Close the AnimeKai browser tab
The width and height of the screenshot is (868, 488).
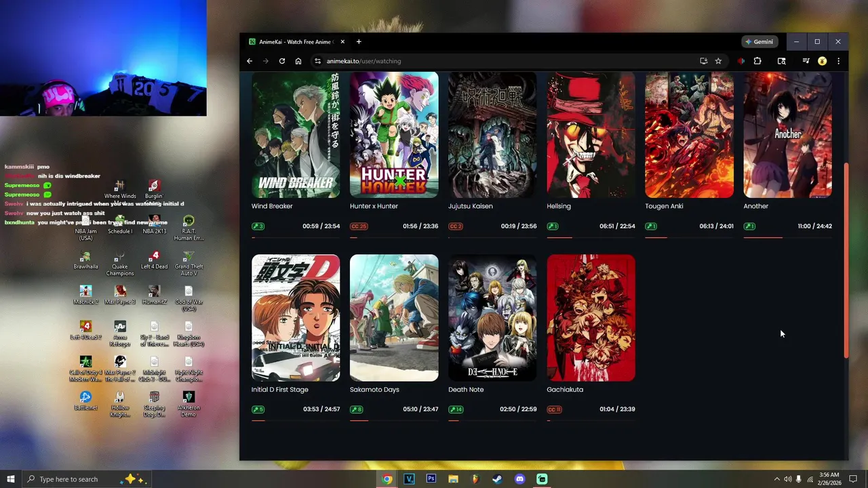(x=342, y=41)
